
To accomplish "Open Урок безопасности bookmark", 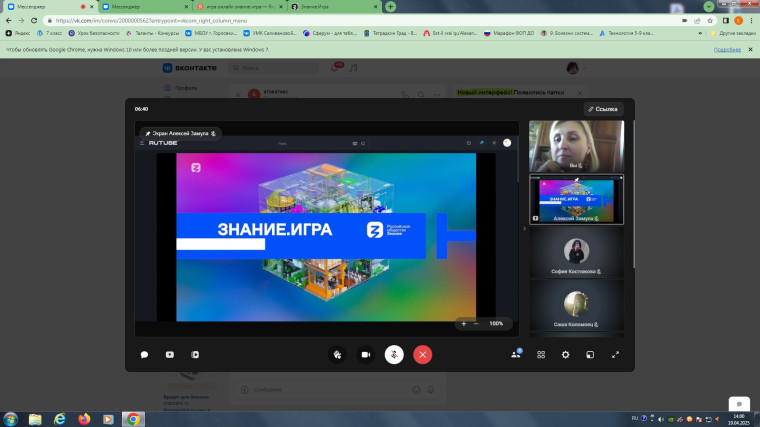I will [94, 33].
